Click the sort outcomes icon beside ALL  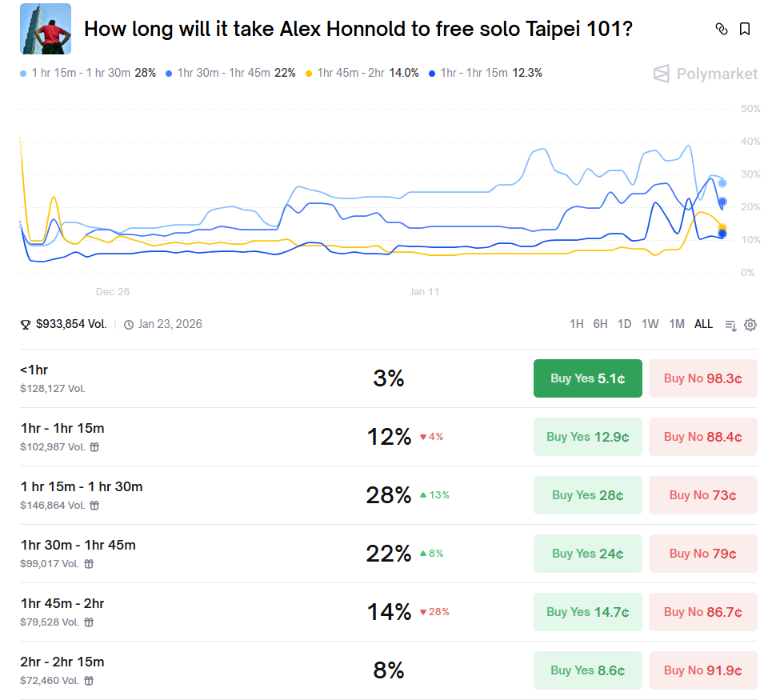coord(730,325)
